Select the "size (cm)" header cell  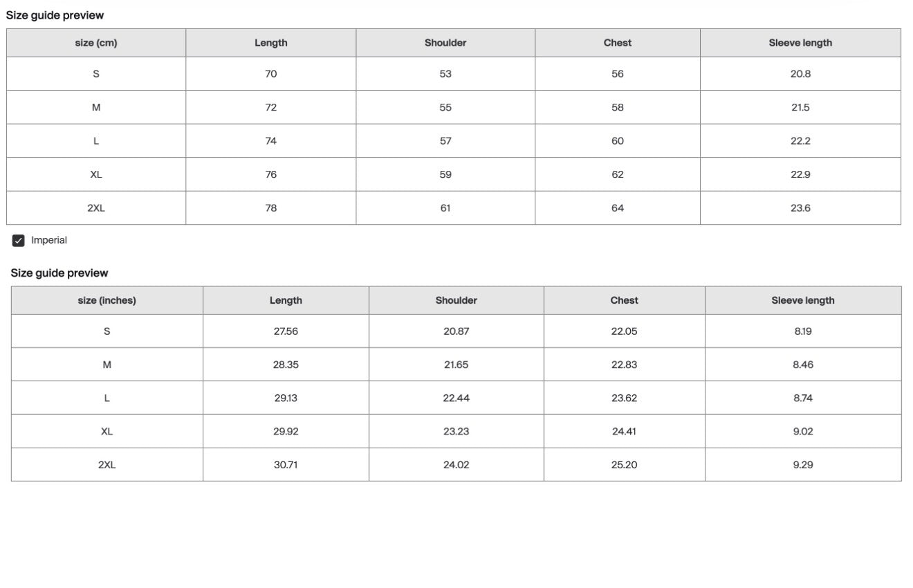point(96,43)
